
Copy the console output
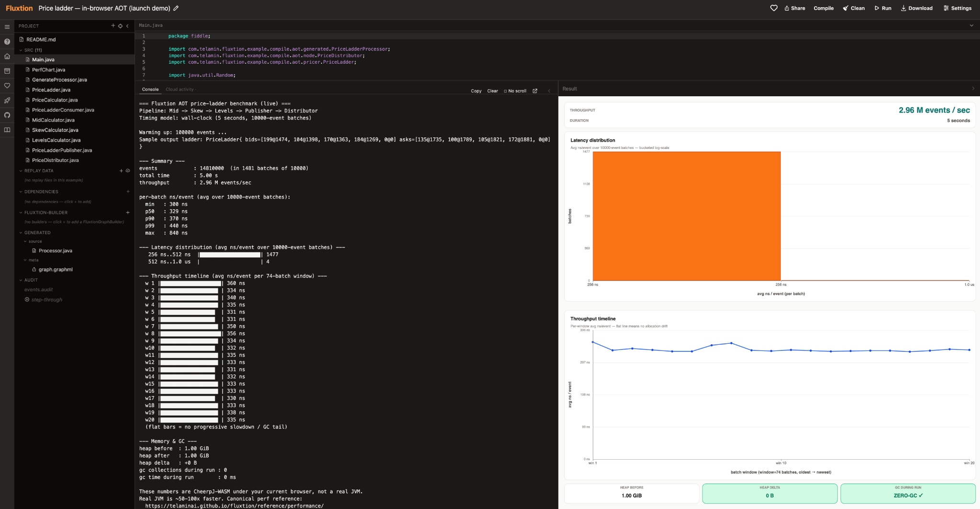click(x=476, y=91)
